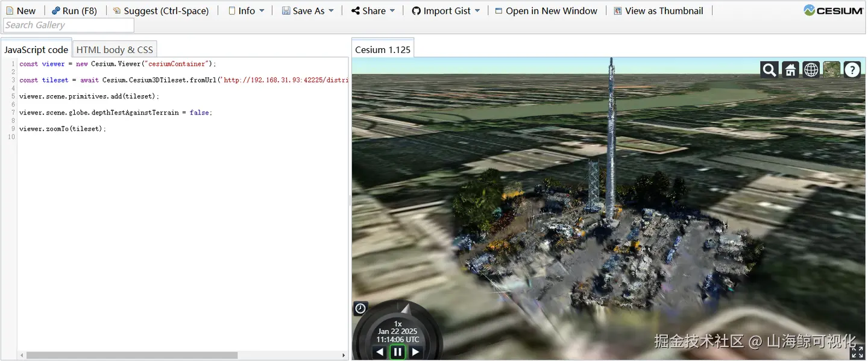Image resolution: width=868 pixels, height=361 pixels.
Task: Open the Share dropdown menu
Action: 373,11
